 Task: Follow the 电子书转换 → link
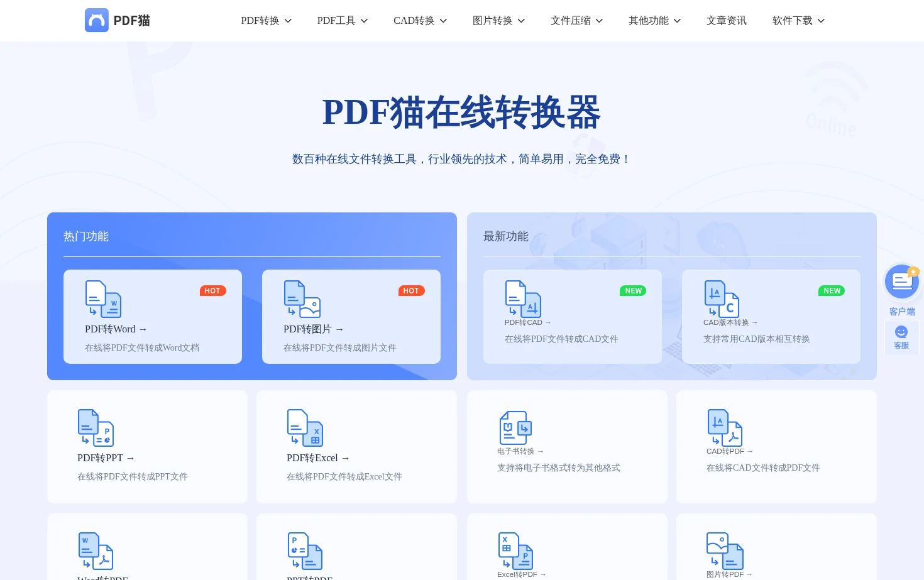pyautogui.click(x=520, y=451)
